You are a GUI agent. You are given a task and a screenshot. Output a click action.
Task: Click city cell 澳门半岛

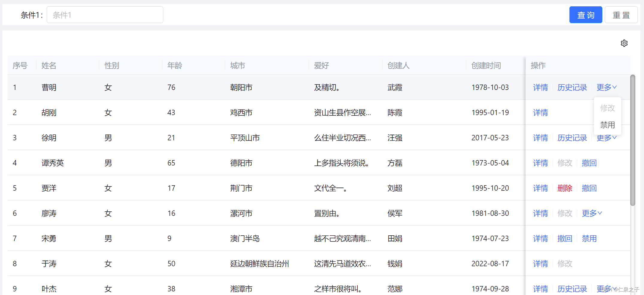click(x=245, y=238)
